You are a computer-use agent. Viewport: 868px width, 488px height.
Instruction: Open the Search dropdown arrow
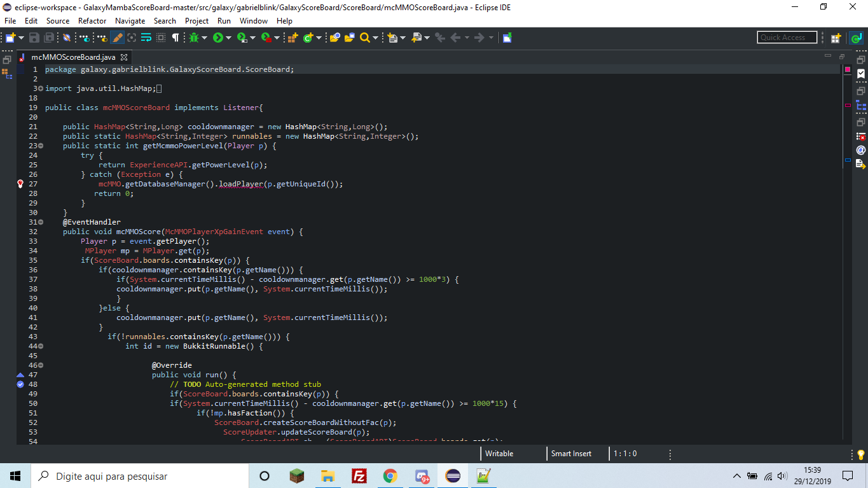375,38
